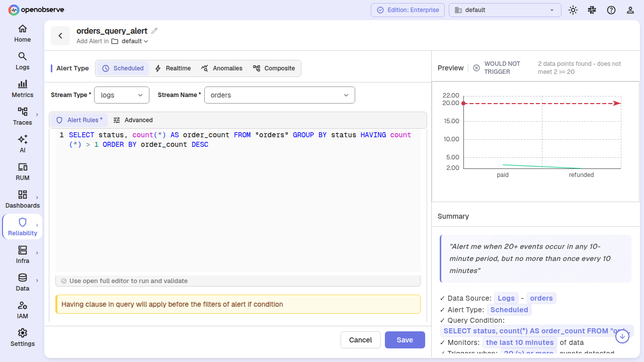Click inside the SQL query editor

point(238,201)
